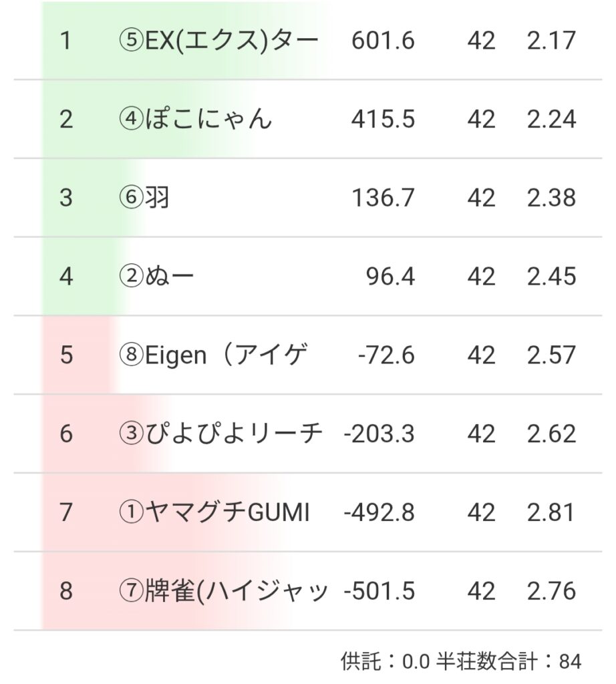
Task: Select the team name ⑤EX(エクス)ター
Action: (218, 41)
